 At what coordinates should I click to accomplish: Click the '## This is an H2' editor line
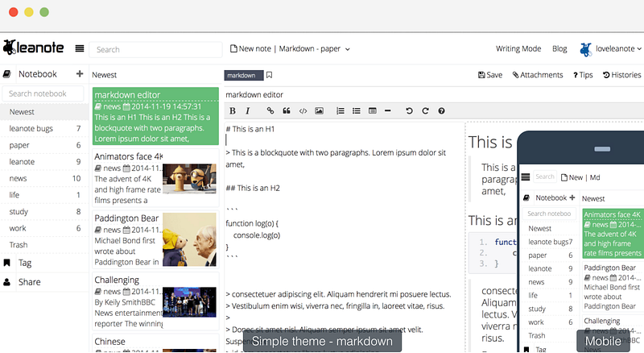(253, 188)
